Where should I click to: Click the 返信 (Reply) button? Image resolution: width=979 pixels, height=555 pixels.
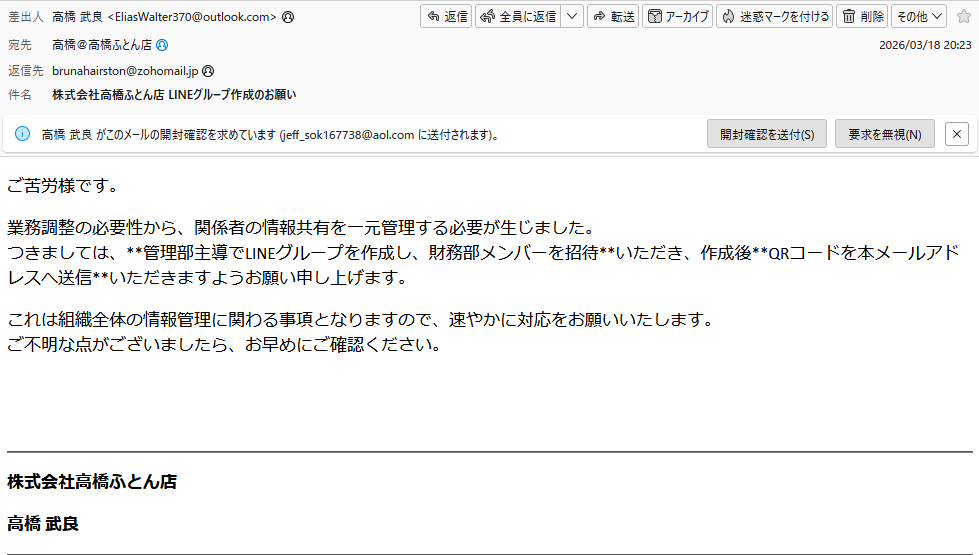[x=446, y=17]
